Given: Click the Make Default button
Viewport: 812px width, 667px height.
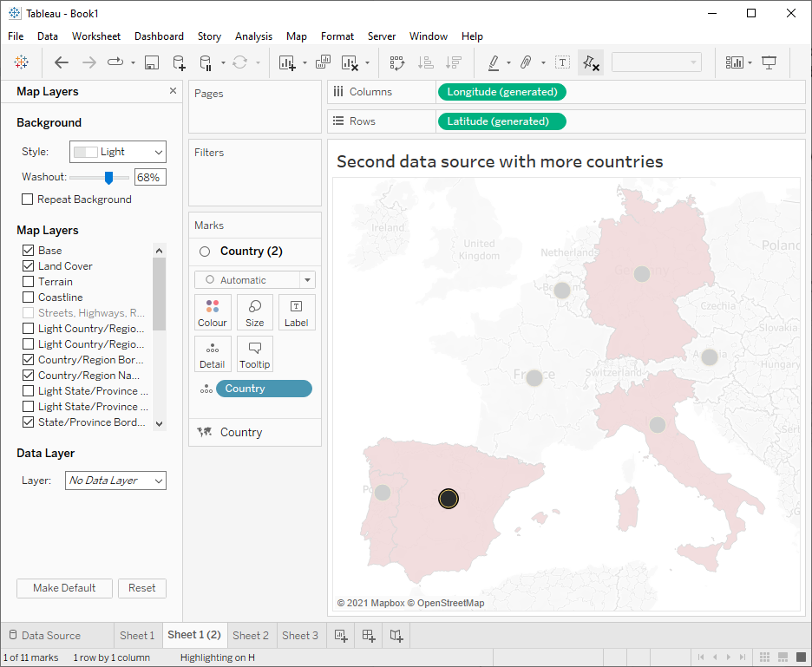Looking at the screenshot, I should click(x=64, y=588).
